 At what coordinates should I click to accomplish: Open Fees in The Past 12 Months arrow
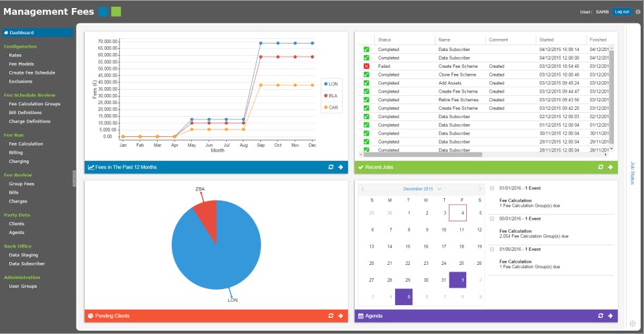coord(341,167)
